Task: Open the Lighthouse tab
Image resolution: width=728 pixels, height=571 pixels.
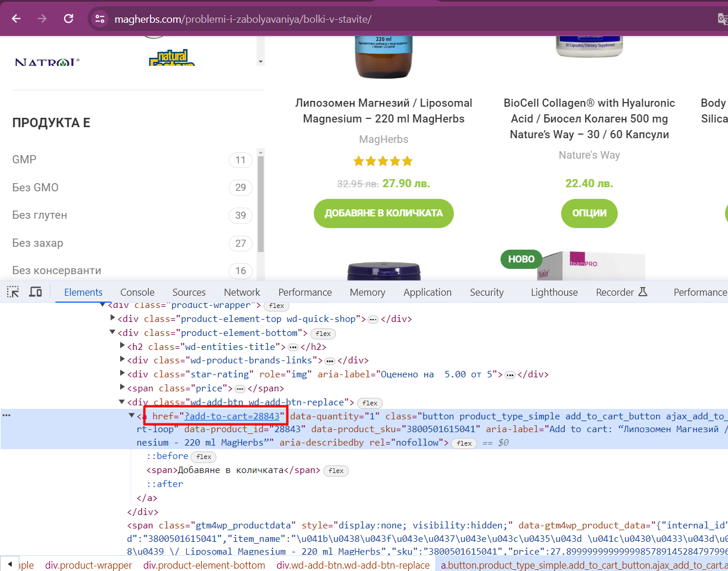Action: pyautogui.click(x=554, y=292)
